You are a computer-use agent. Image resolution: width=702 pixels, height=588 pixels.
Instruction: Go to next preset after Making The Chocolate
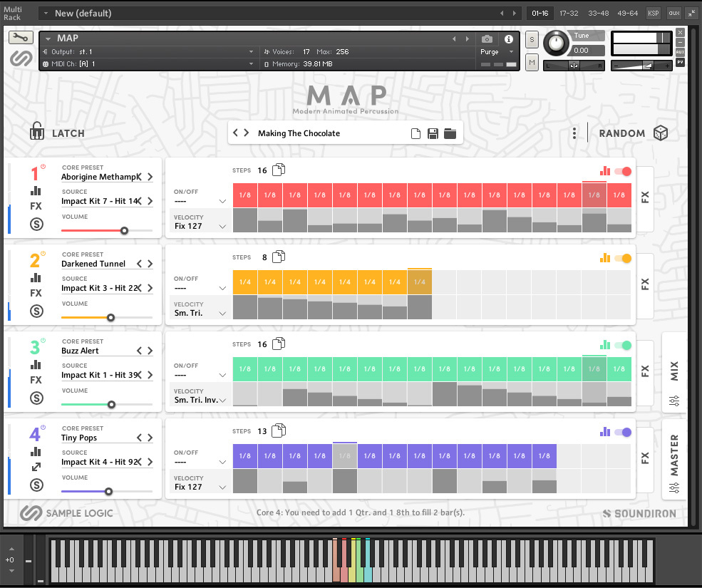point(247,133)
